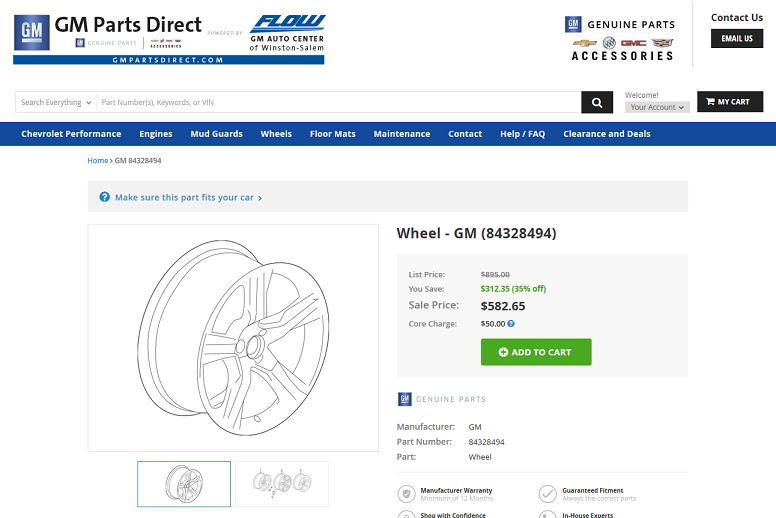Click the Home breadcrumb link
Image resolution: width=776 pixels, height=518 pixels.
coord(97,160)
